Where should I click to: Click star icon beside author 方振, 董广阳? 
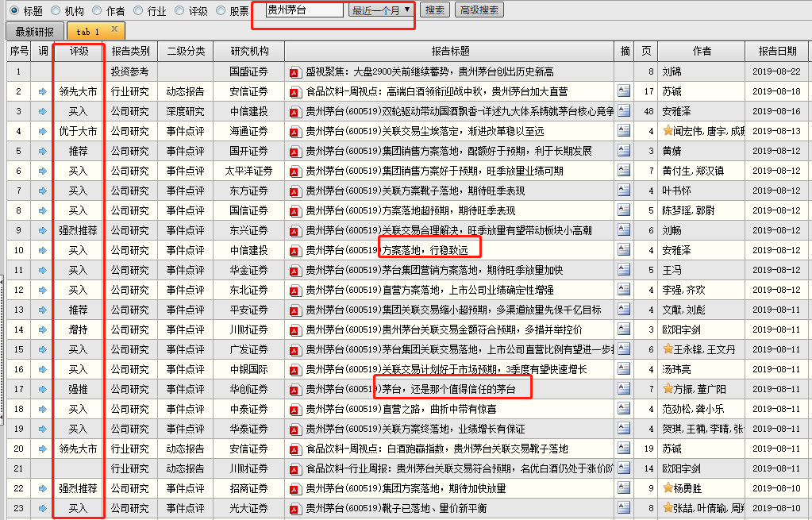[x=668, y=388]
